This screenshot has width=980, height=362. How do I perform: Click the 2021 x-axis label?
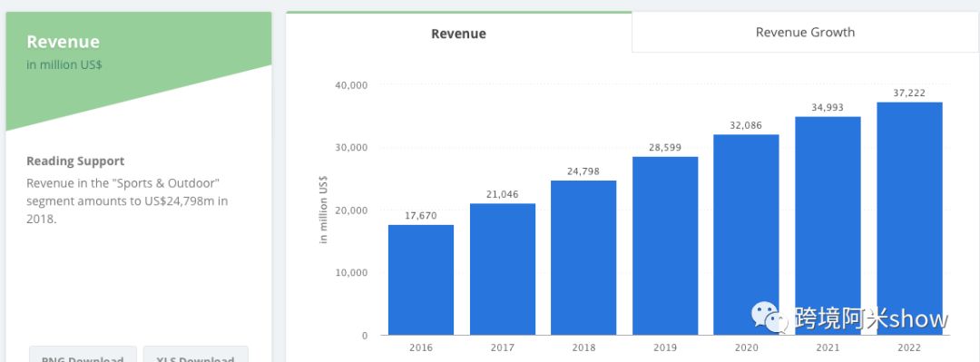(x=828, y=347)
